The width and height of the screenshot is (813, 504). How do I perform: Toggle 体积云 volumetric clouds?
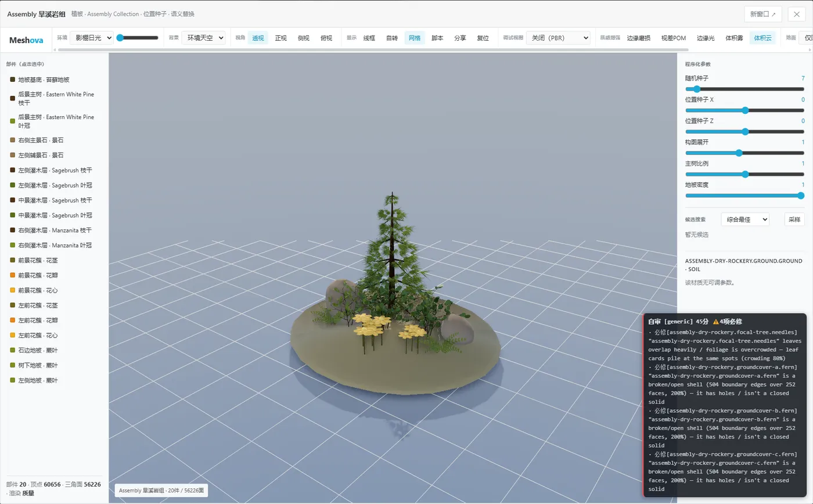click(x=762, y=38)
